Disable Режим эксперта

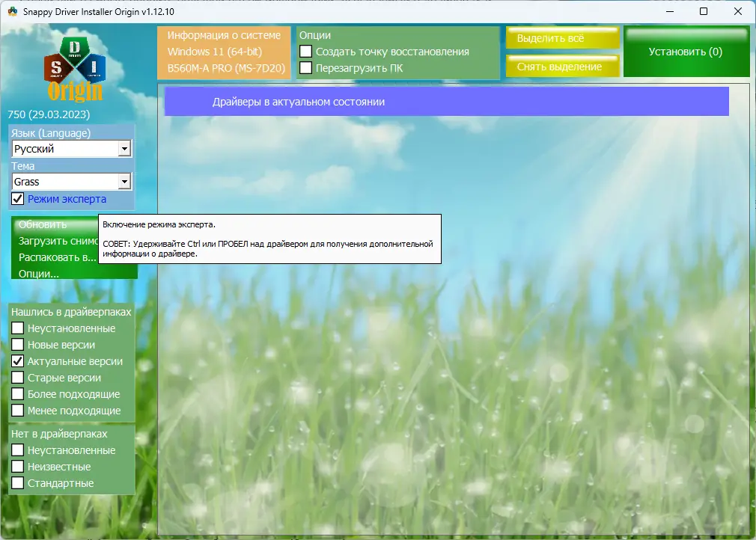point(16,199)
